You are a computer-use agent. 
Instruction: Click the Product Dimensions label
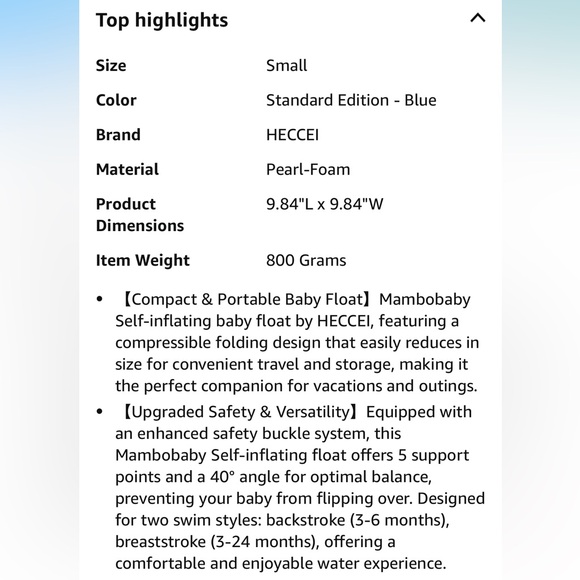(x=140, y=215)
